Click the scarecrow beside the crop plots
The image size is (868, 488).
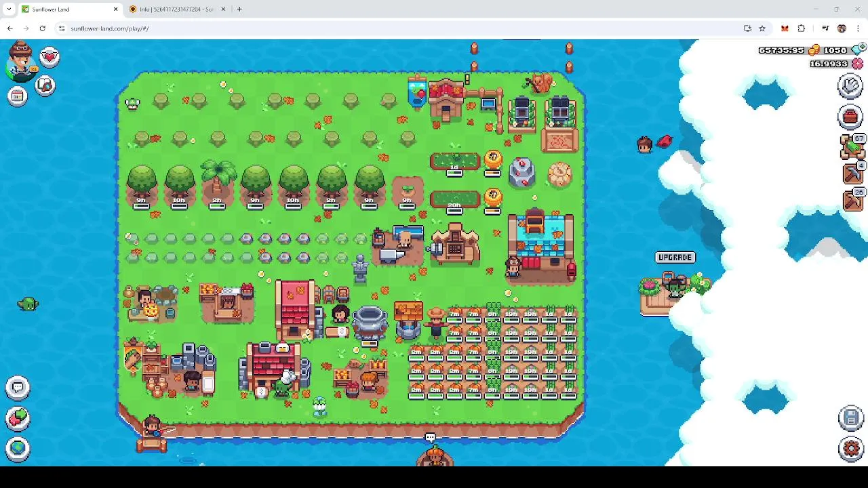(436, 323)
